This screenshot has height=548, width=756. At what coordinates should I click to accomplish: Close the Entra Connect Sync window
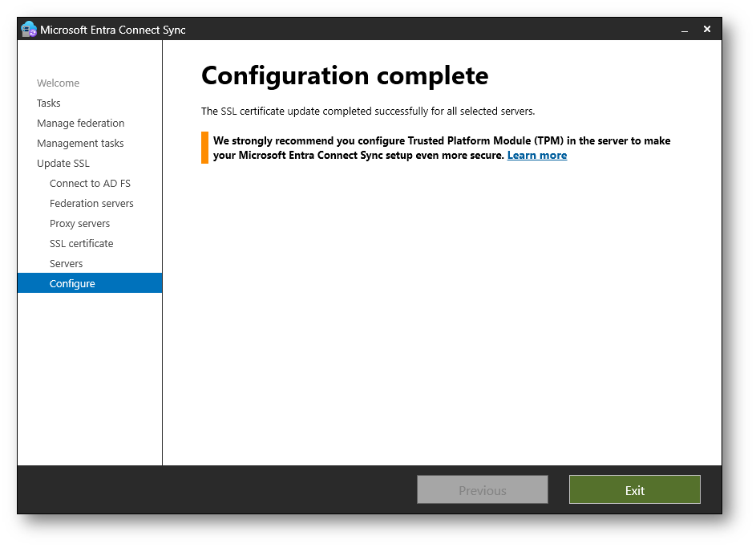tap(707, 30)
